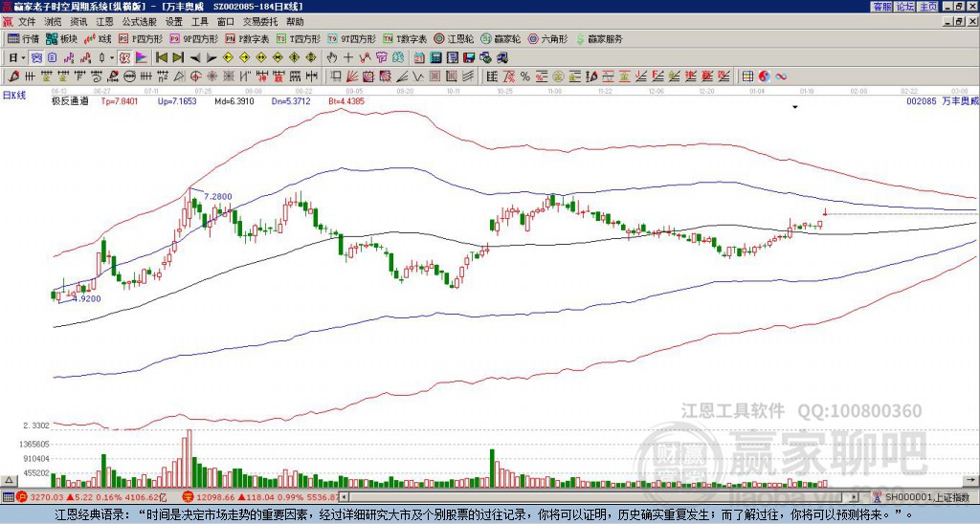Click the yellow diamond left-shift icon
This screenshot has height=524, width=980.
[228, 58]
